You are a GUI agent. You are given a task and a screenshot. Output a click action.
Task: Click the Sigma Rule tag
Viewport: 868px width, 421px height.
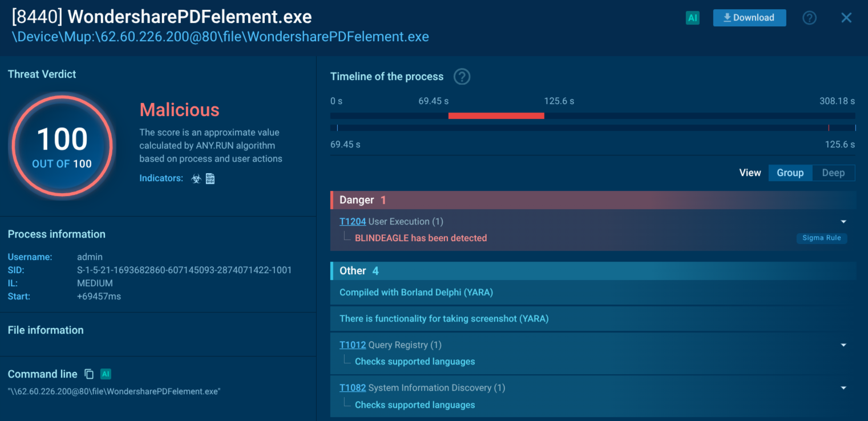(x=822, y=238)
